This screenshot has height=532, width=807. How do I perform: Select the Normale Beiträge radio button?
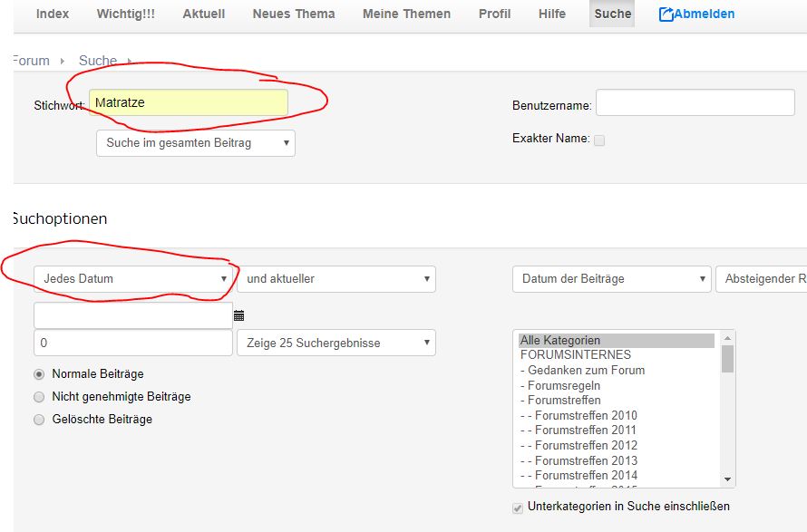click(39, 374)
